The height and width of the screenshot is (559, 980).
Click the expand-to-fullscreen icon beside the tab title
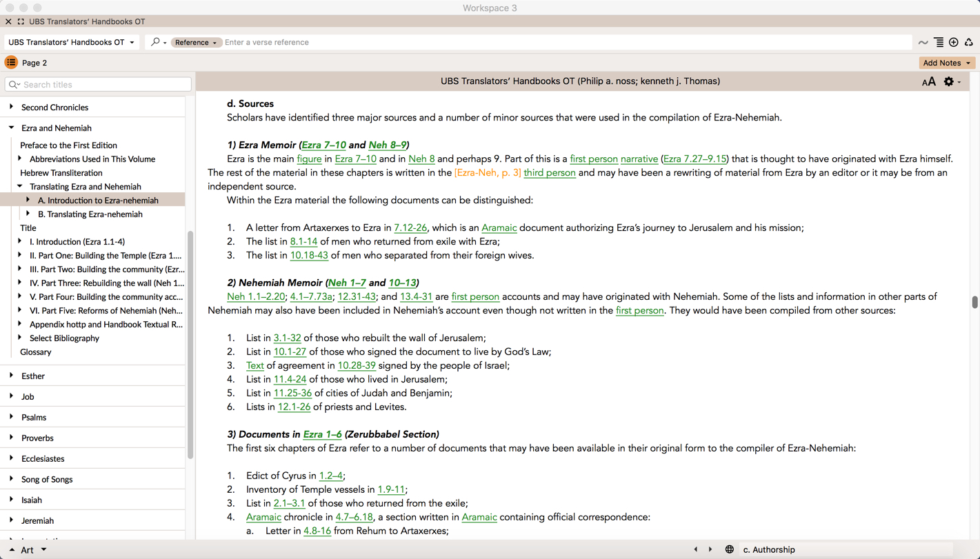coord(21,21)
